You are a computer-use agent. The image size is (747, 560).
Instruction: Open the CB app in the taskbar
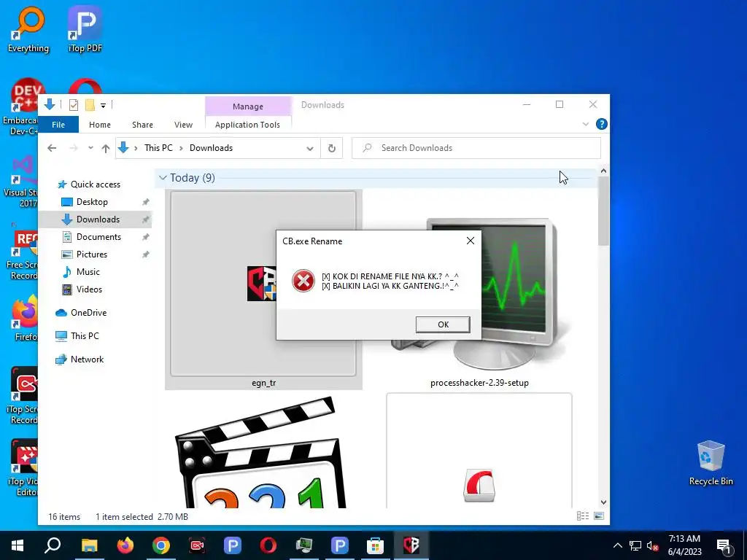[x=411, y=545]
